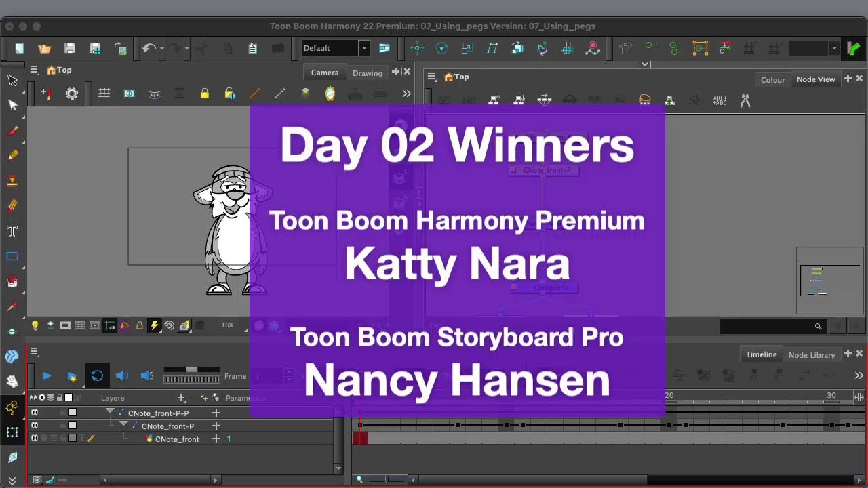Viewport: 868px width, 488px height.
Task: Play the animation with the blue Play button
Action: [47, 375]
